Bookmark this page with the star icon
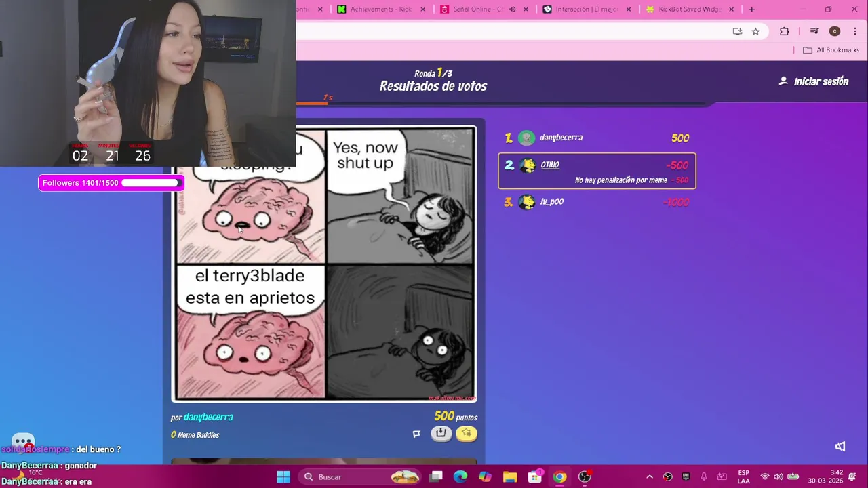868x488 pixels. (755, 31)
